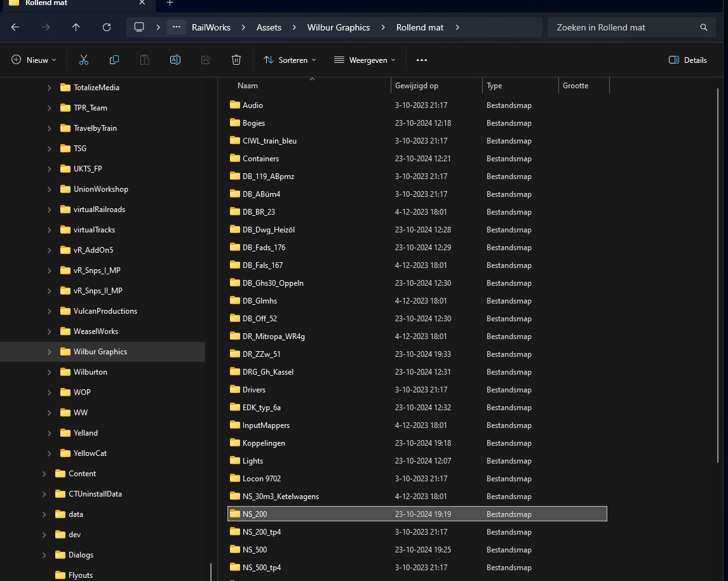728x581 pixels.
Task: Select the Drivers folder icon
Action: [x=235, y=389]
